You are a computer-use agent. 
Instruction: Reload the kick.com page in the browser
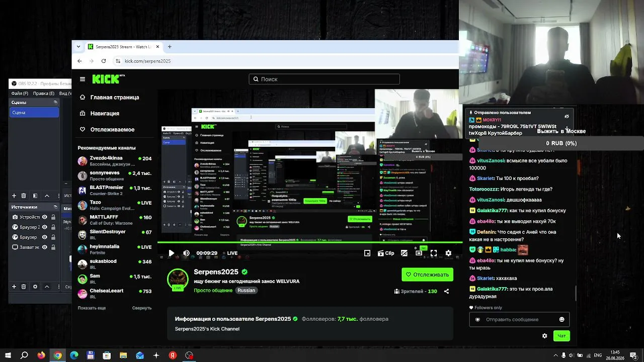coord(104,61)
